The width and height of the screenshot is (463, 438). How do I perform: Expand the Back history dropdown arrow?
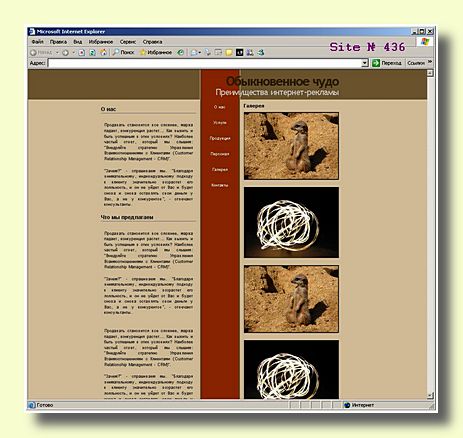pyautogui.click(x=57, y=53)
